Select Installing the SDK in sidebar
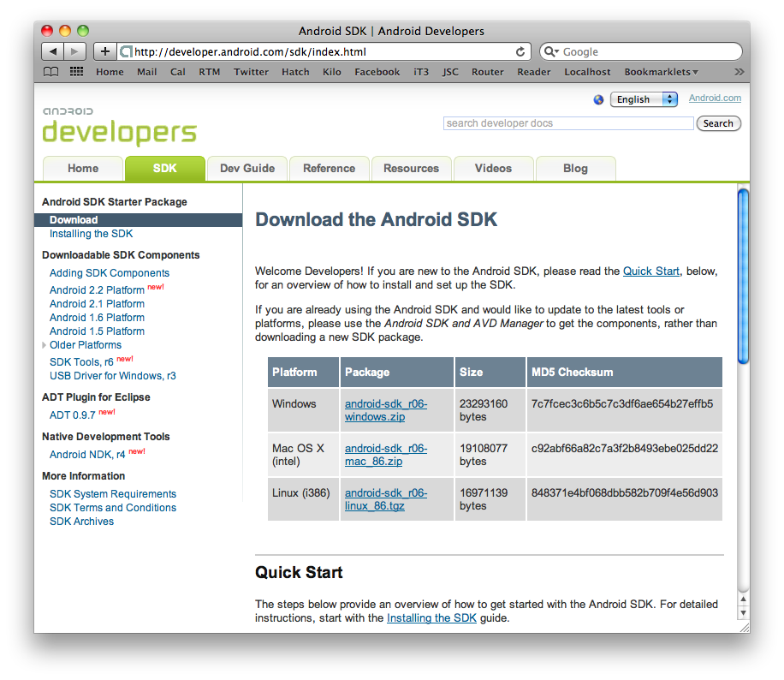The height and width of the screenshot is (680, 784). 91,234
